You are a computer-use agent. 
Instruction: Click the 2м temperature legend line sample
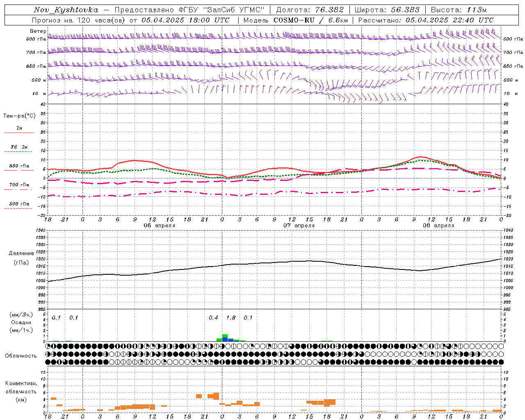click(19, 133)
